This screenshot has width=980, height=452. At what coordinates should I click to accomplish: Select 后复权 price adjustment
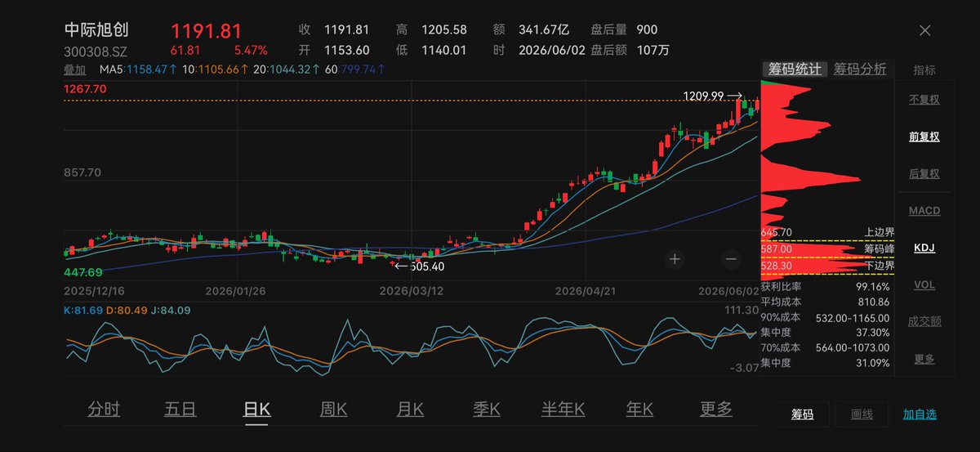pos(924,173)
